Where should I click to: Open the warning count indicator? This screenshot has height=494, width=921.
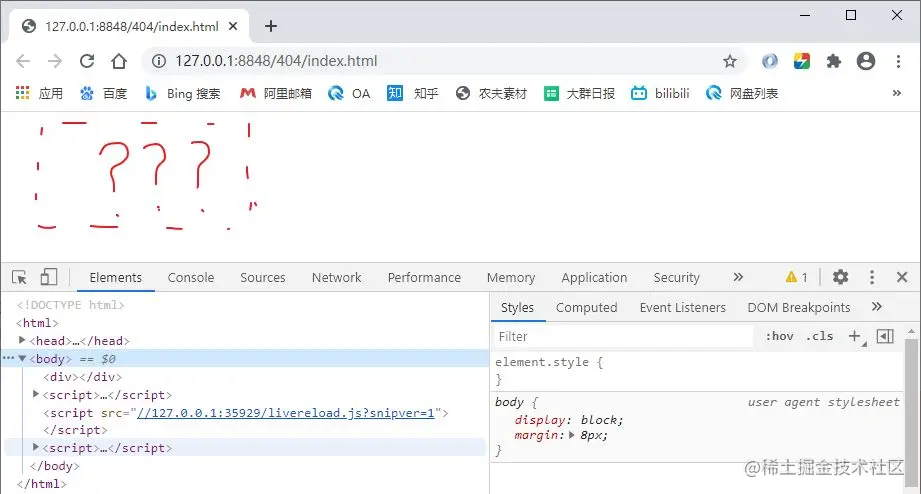click(x=796, y=277)
